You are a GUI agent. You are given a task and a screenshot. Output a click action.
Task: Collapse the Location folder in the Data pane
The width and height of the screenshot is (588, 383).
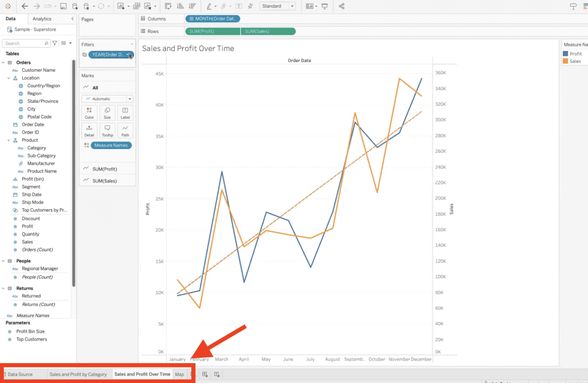(8, 78)
